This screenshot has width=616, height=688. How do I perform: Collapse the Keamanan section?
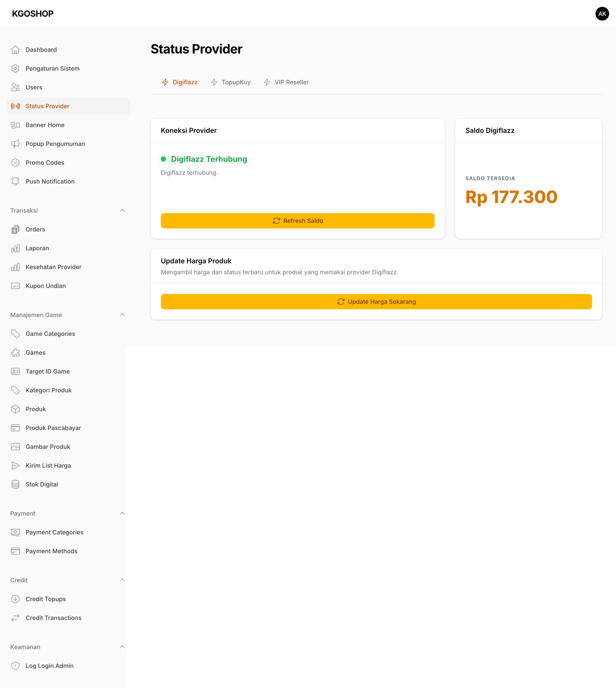coord(122,647)
